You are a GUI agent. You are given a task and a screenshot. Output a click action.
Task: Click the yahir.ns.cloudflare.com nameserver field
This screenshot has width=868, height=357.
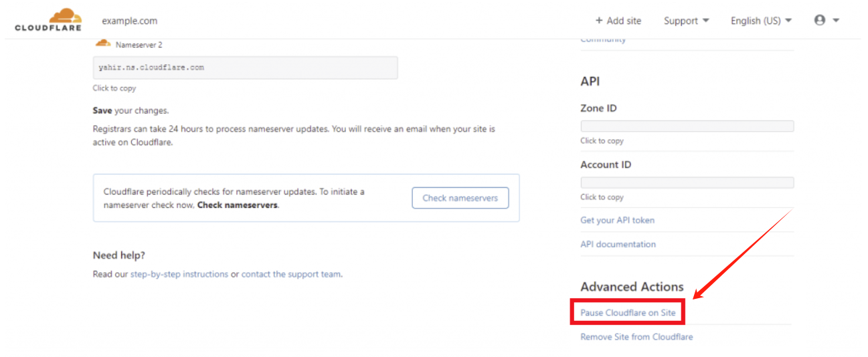pyautogui.click(x=245, y=68)
